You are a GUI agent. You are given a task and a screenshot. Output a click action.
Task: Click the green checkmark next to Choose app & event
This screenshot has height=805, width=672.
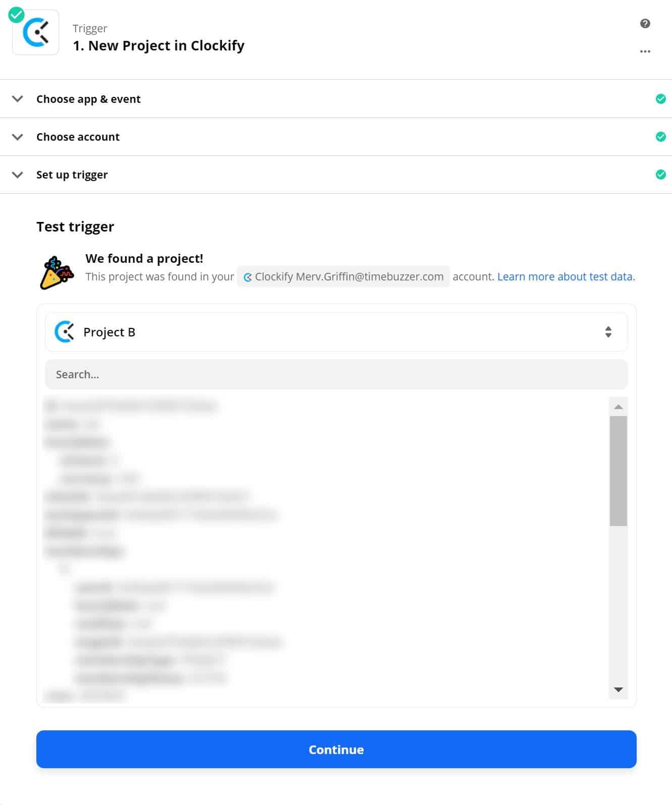click(x=660, y=99)
